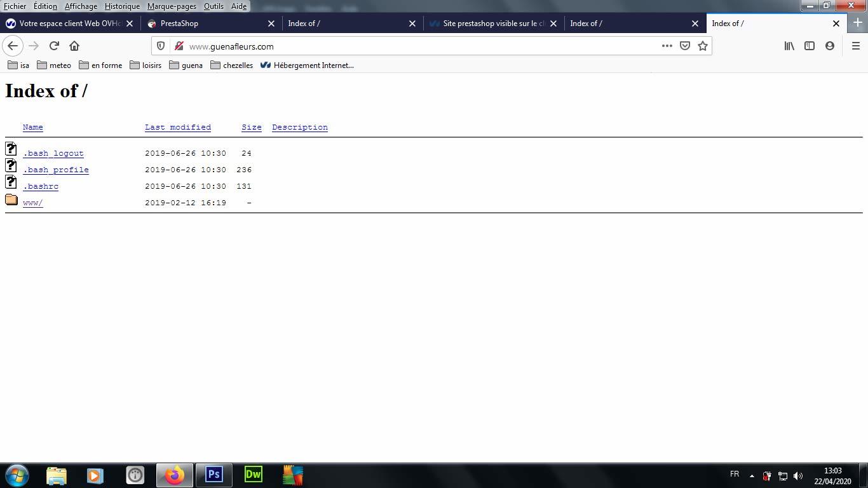Go to the Firefox Home page icon
The width and height of the screenshot is (868, 488).
click(x=74, y=46)
